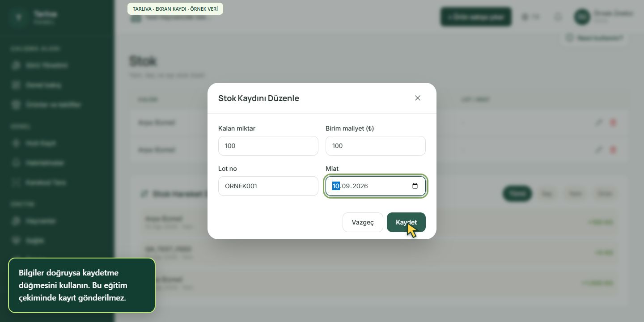Image resolution: width=644 pixels, height=322 pixels.
Task: Save the stock record with Kaydet
Action: tap(406, 222)
